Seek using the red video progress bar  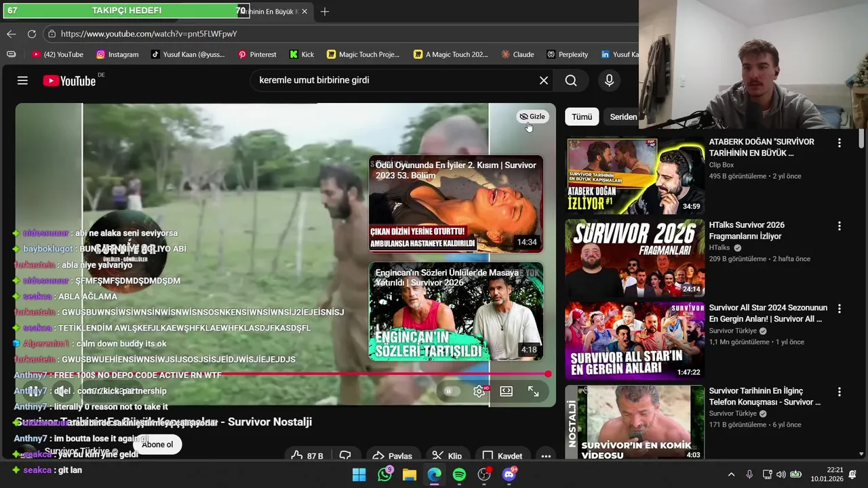[x=281, y=374]
